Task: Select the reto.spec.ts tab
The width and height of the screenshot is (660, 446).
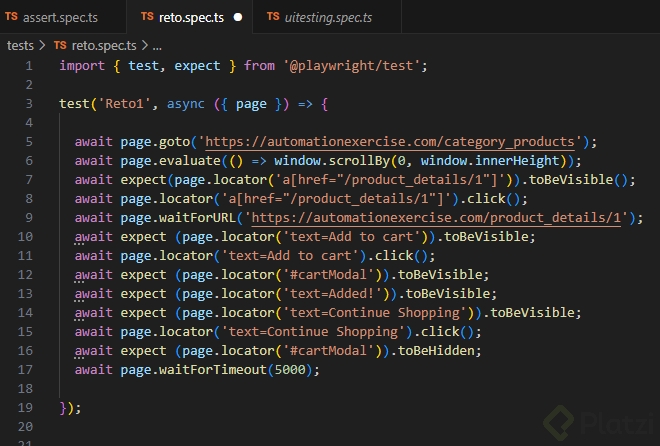Action: click(189, 17)
